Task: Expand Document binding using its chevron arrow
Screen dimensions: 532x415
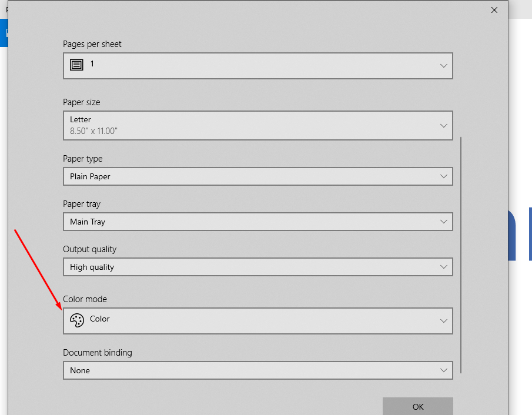Action: click(x=444, y=370)
